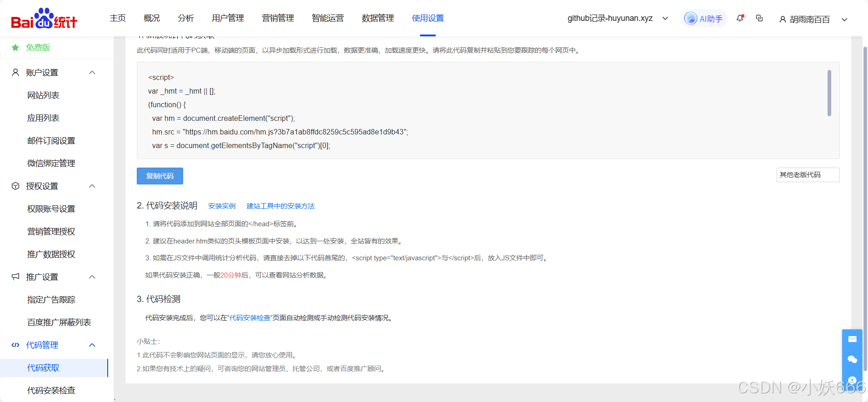Screen dimensions: 868x402
Task: Click the hm.src code line
Action: (280, 132)
